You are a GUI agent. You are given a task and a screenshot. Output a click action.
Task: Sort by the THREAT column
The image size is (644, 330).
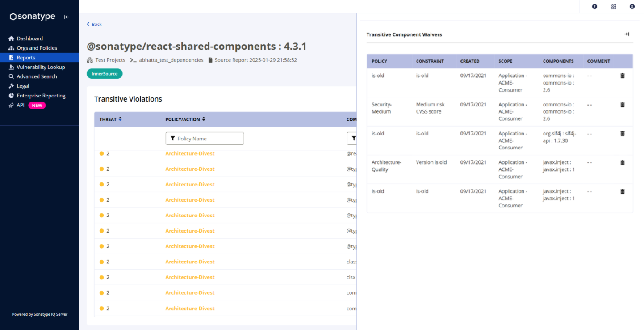pyautogui.click(x=111, y=119)
